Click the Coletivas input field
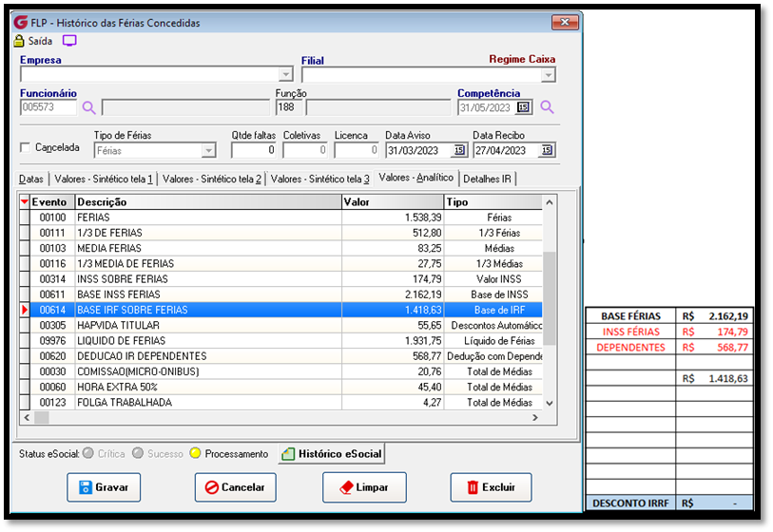The width and height of the screenshot is (773, 532). pyautogui.click(x=304, y=150)
